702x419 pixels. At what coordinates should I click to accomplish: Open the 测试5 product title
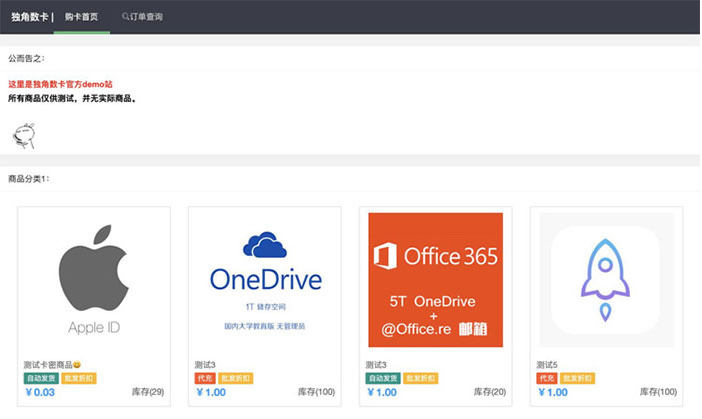point(547,365)
